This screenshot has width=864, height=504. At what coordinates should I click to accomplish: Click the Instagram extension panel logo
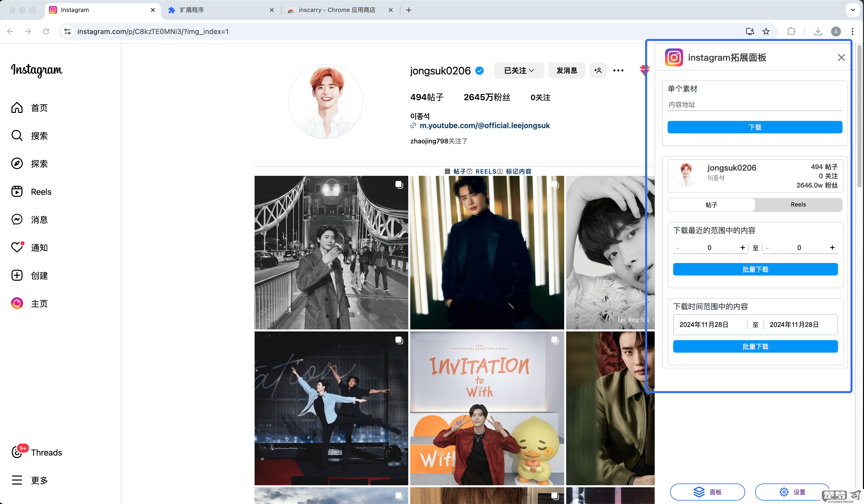pyautogui.click(x=674, y=57)
